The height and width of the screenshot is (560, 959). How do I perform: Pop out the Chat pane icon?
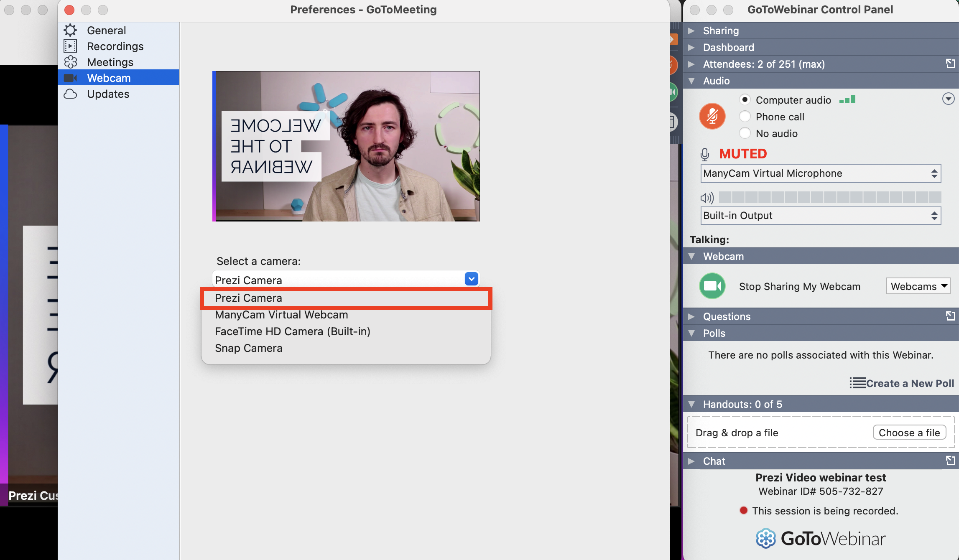(950, 461)
